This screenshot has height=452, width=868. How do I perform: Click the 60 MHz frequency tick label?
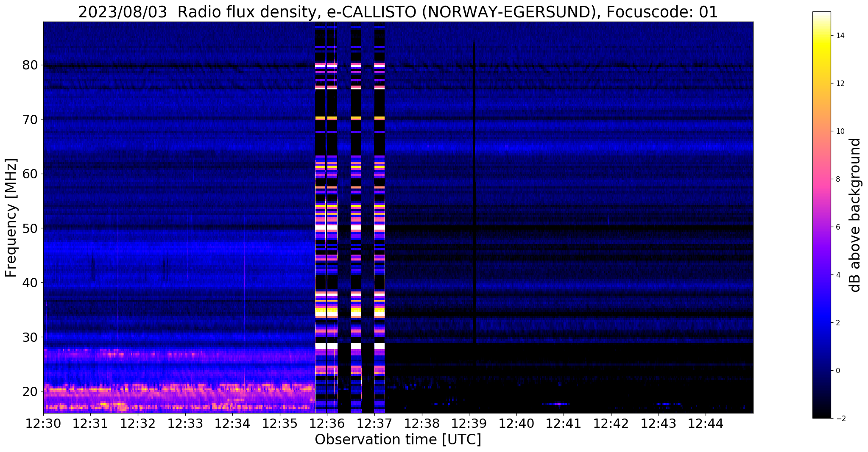[x=31, y=174]
